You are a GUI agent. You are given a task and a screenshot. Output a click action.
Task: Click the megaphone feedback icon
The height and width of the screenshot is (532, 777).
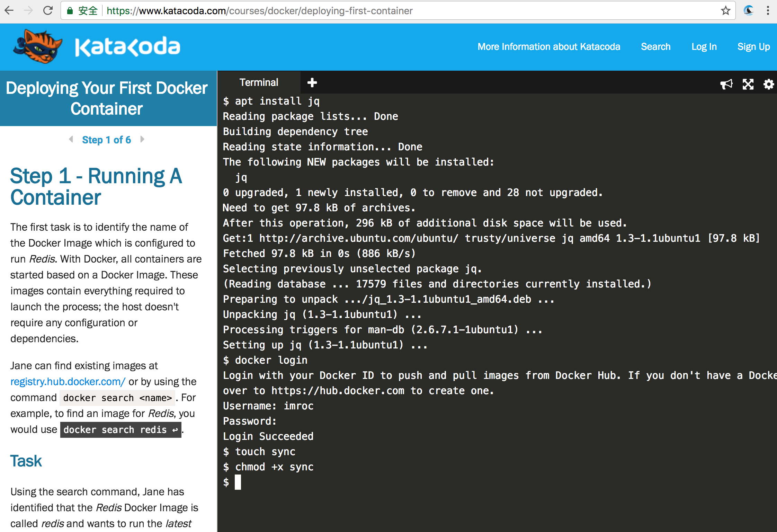pyautogui.click(x=726, y=84)
